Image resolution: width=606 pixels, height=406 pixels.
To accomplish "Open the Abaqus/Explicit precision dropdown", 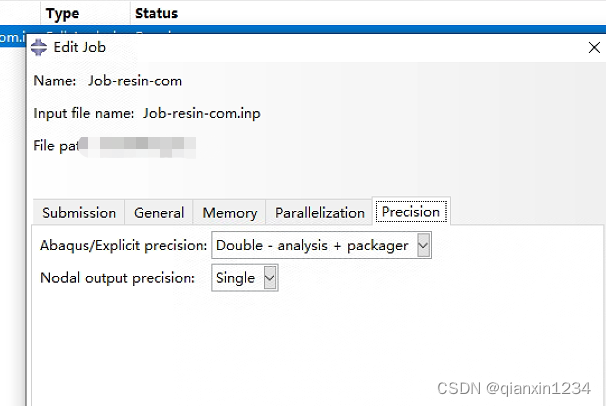I will tap(423, 245).
